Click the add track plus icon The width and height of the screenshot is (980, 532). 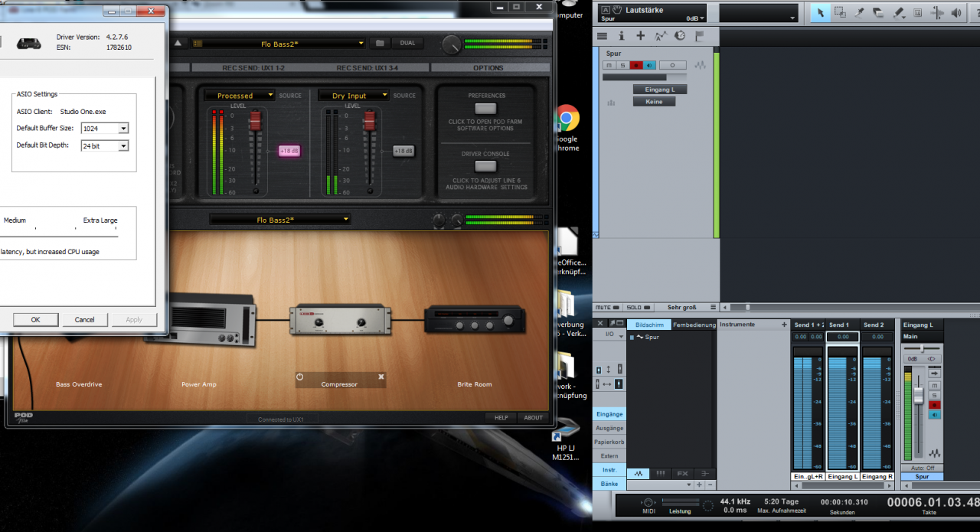coord(641,36)
